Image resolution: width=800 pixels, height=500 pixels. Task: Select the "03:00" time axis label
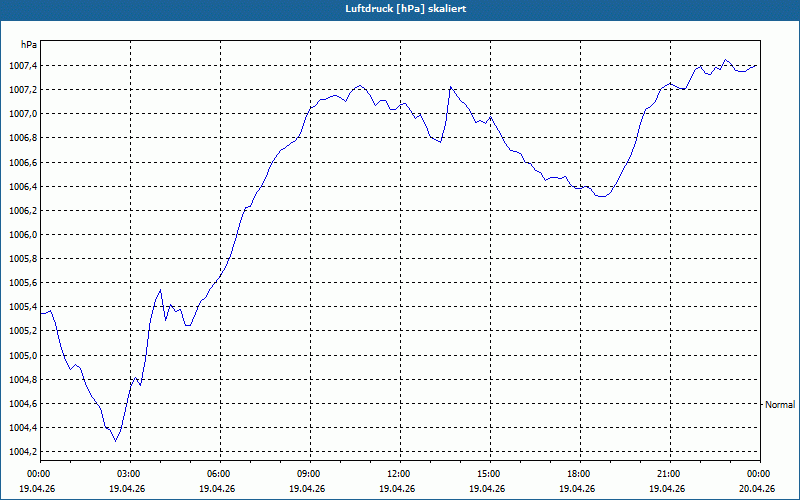coord(131,474)
